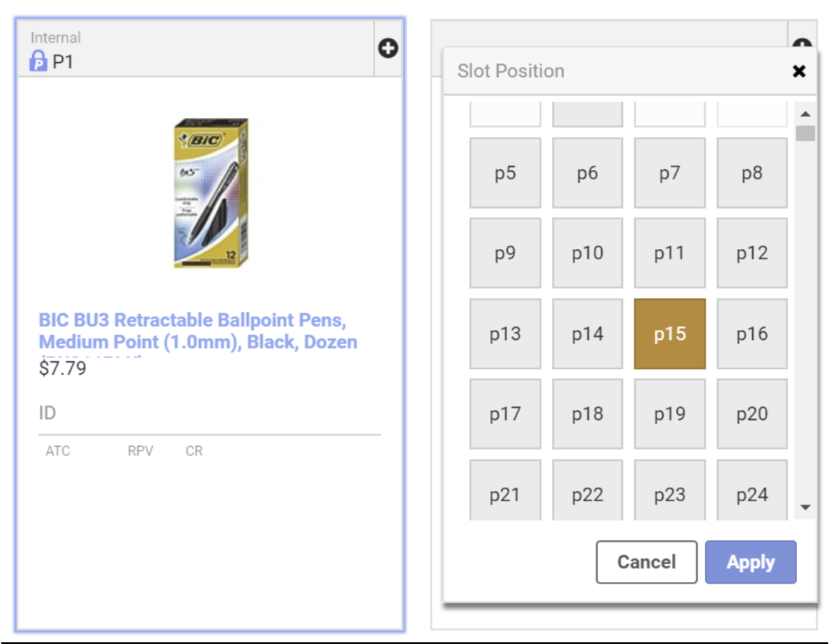This screenshot has height=644, width=835.
Task: Select slot position p10
Action: tap(587, 253)
